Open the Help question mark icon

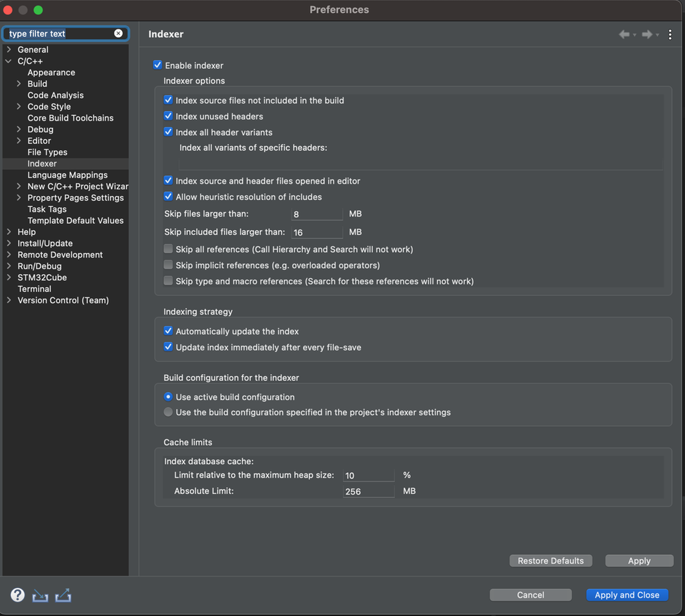(x=18, y=595)
